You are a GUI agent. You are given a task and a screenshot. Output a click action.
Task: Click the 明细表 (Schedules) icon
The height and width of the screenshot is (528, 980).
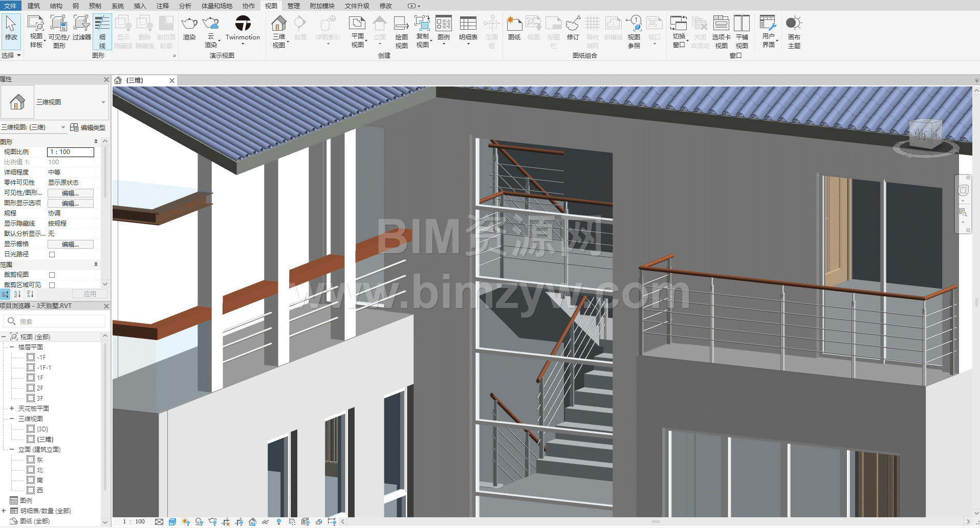(468, 24)
